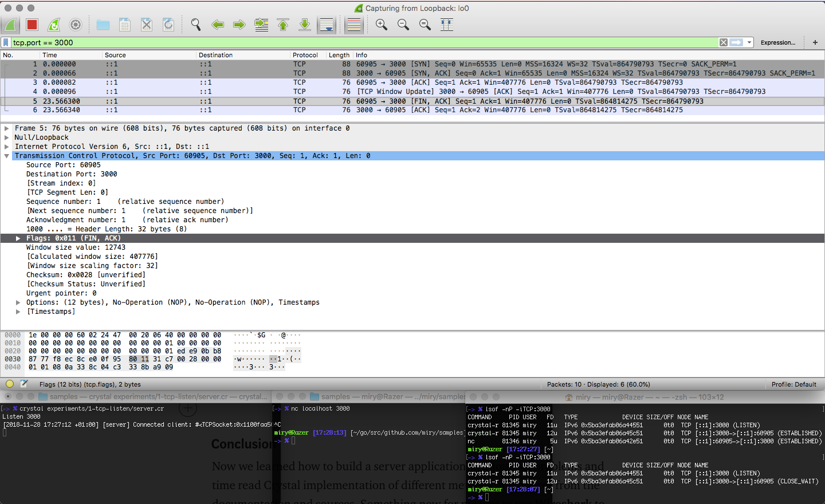The image size is (825, 504).
Task: Select packet 1 SYN row
Action: coord(412,64)
